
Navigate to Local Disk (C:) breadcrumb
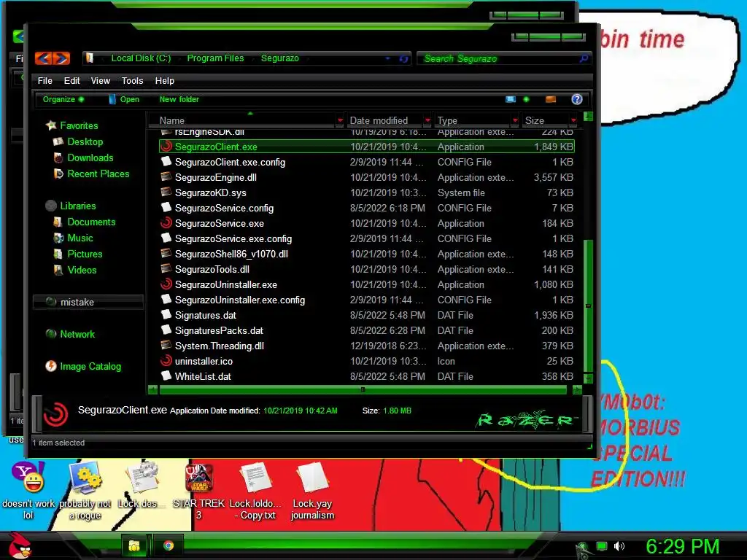141,58
